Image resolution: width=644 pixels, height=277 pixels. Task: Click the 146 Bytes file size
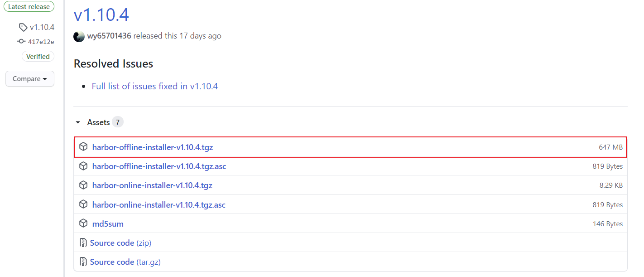(608, 224)
